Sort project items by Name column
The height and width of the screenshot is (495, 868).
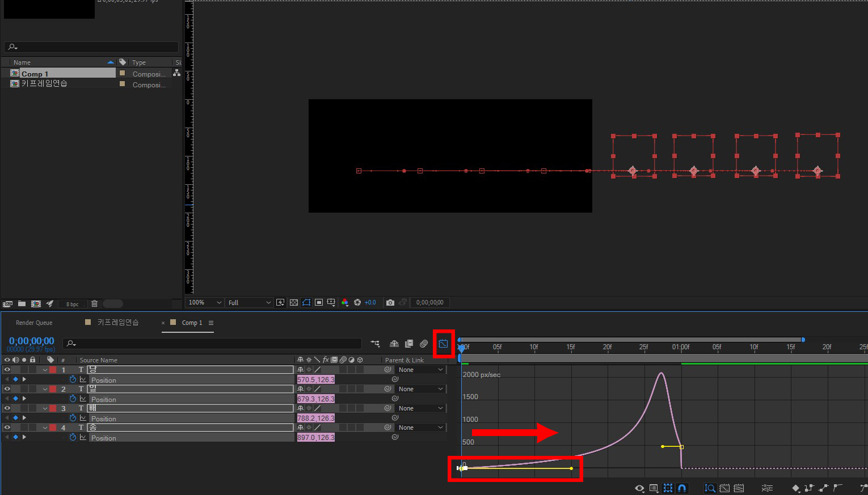click(22, 62)
